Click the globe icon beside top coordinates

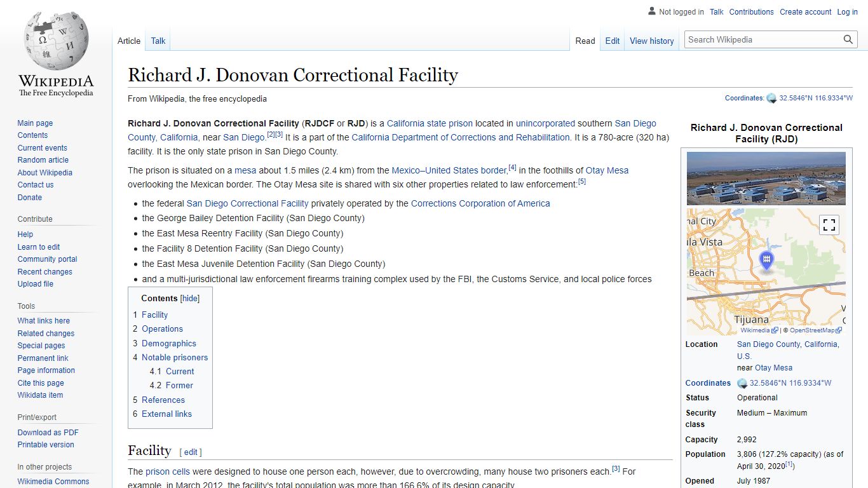pyautogui.click(x=771, y=98)
